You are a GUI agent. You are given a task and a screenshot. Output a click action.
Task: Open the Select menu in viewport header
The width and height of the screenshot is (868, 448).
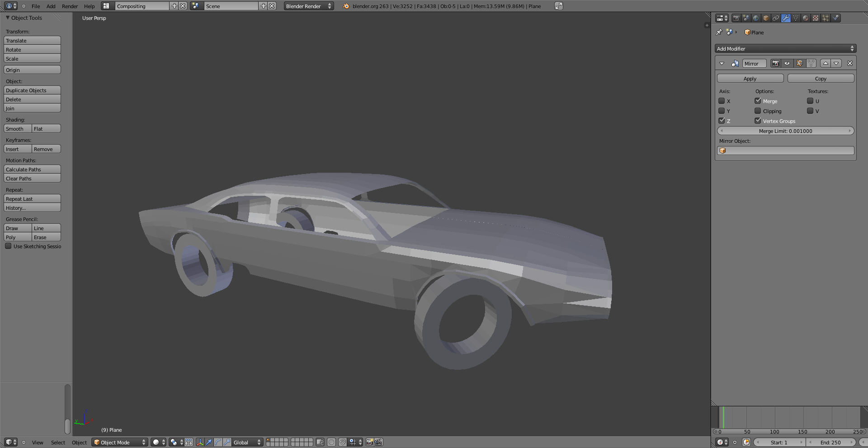point(58,442)
